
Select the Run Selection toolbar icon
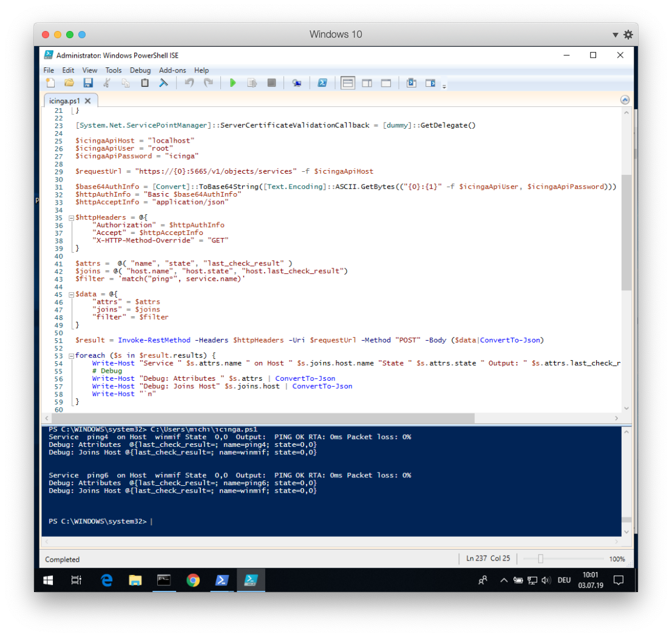252,83
